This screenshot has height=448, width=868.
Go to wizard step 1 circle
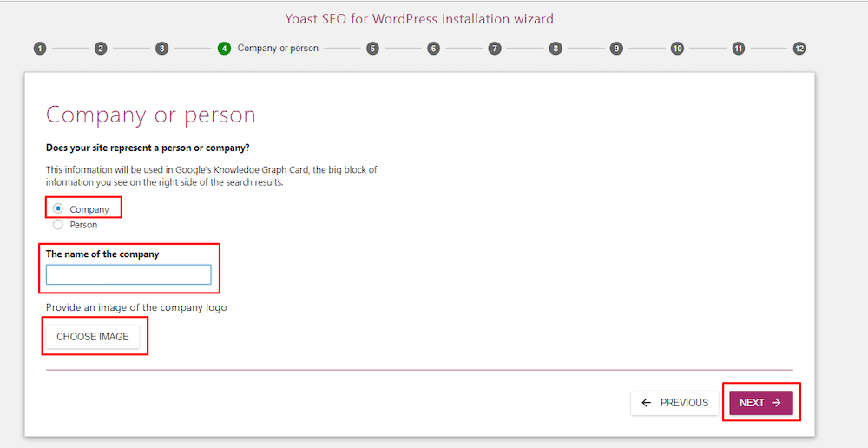[x=40, y=49]
